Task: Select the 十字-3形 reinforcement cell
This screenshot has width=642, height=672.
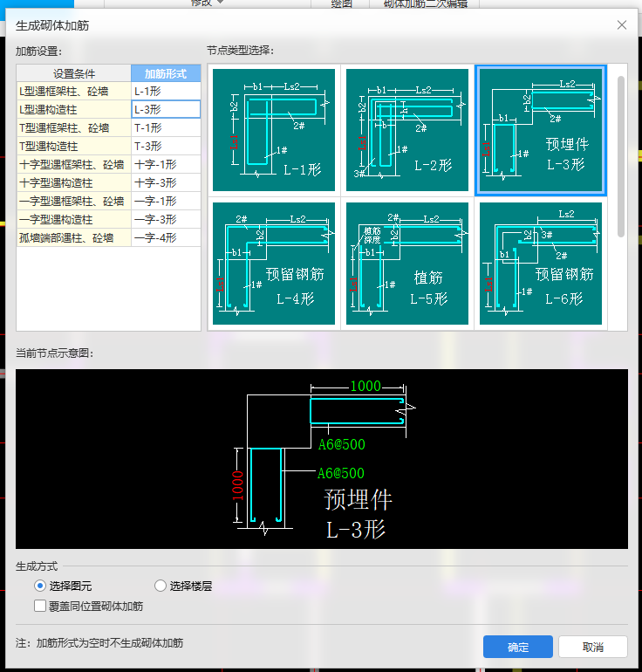Action: [x=166, y=182]
